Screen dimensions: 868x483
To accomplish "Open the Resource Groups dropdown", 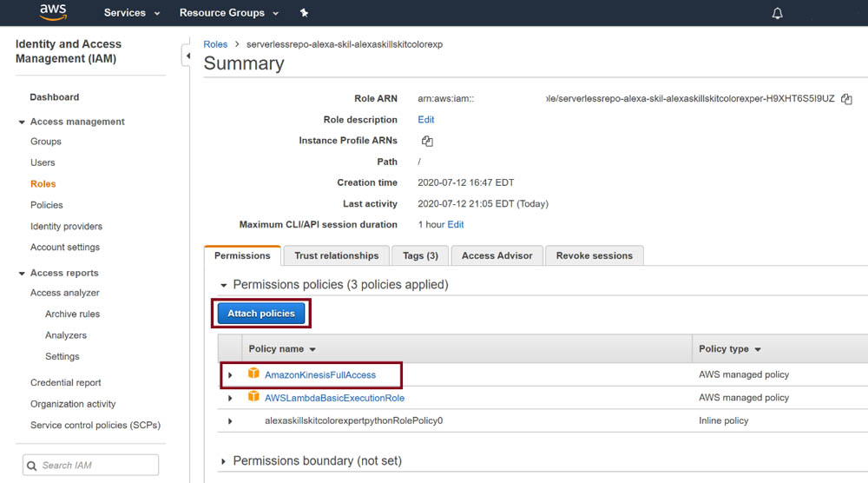I will click(x=228, y=13).
